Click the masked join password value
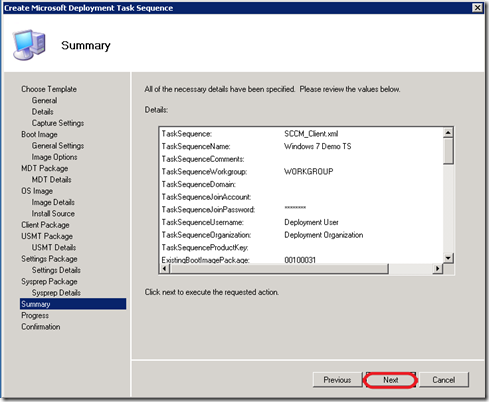 [x=295, y=208]
